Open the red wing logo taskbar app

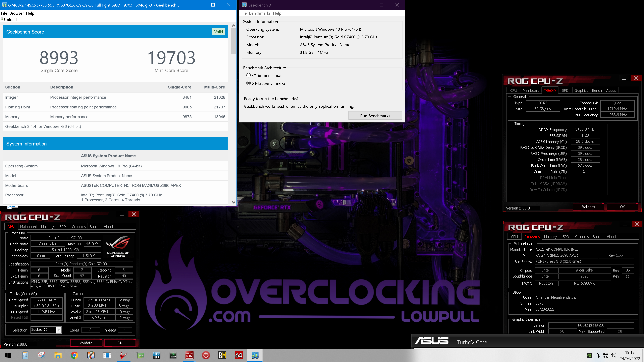click(124, 355)
